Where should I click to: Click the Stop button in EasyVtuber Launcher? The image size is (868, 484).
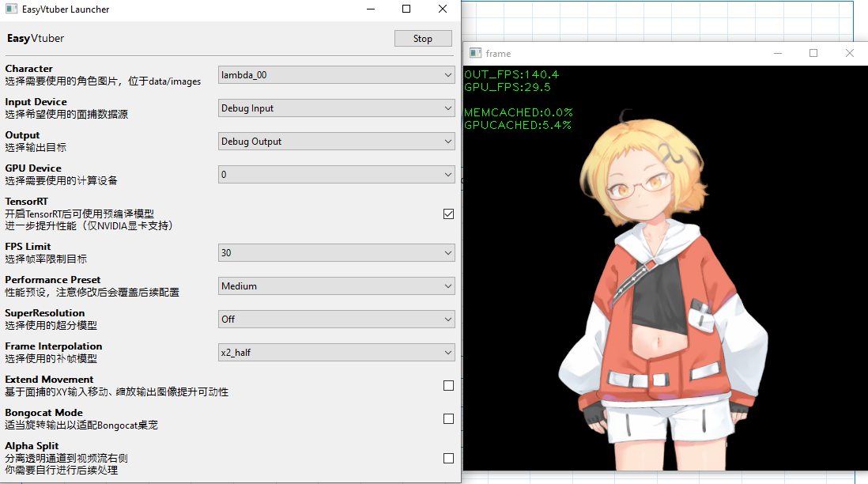coord(423,38)
